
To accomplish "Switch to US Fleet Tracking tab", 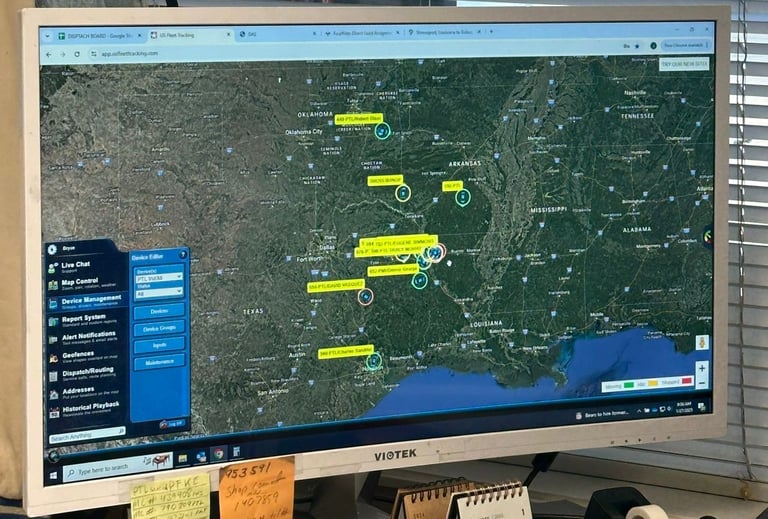I will pyautogui.click(x=190, y=35).
